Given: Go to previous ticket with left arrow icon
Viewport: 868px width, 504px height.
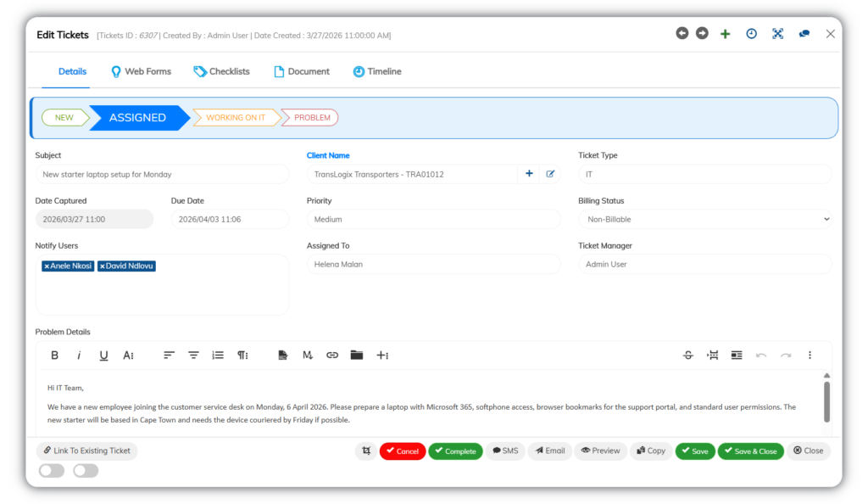Looking at the screenshot, I should [x=682, y=33].
